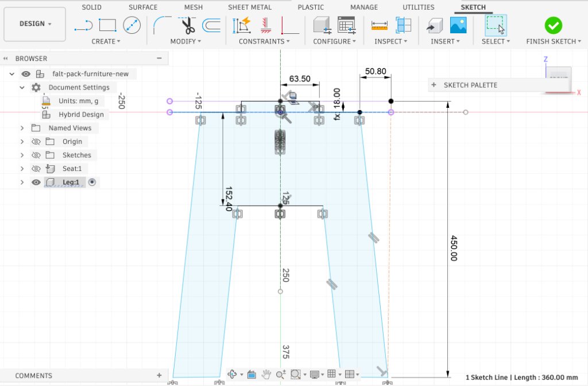Switch to the UTILITIES tab
588x386 pixels.
click(x=418, y=7)
